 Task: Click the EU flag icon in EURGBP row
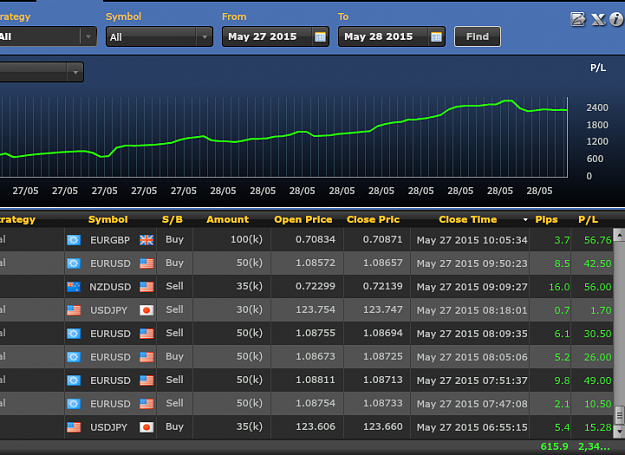pyautogui.click(x=74, y=240)
